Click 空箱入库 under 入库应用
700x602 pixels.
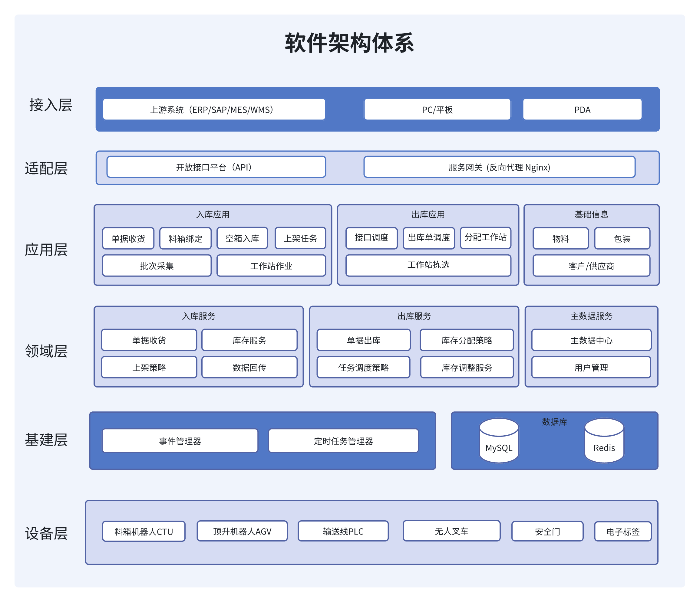pos(242,238)
